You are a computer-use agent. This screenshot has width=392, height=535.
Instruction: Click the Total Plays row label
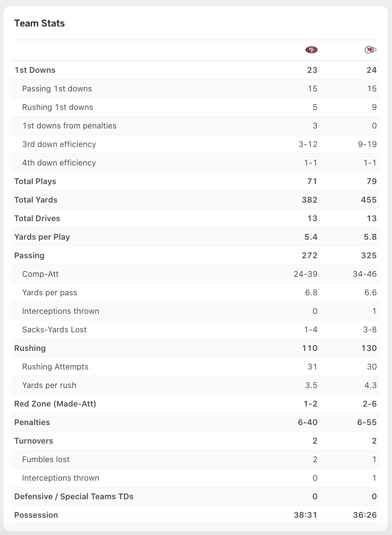coord(35,181)
